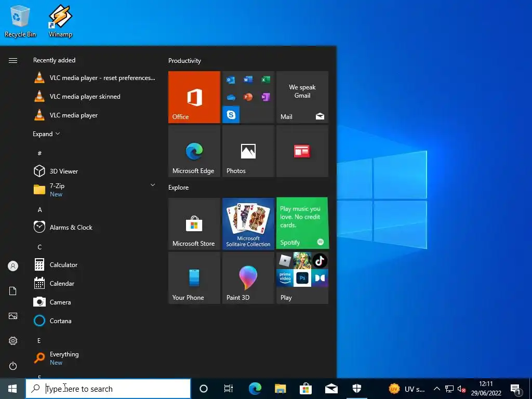Open OneNote in the Office apps tile
Screen dimensions: 532x399
coord(265,97)
